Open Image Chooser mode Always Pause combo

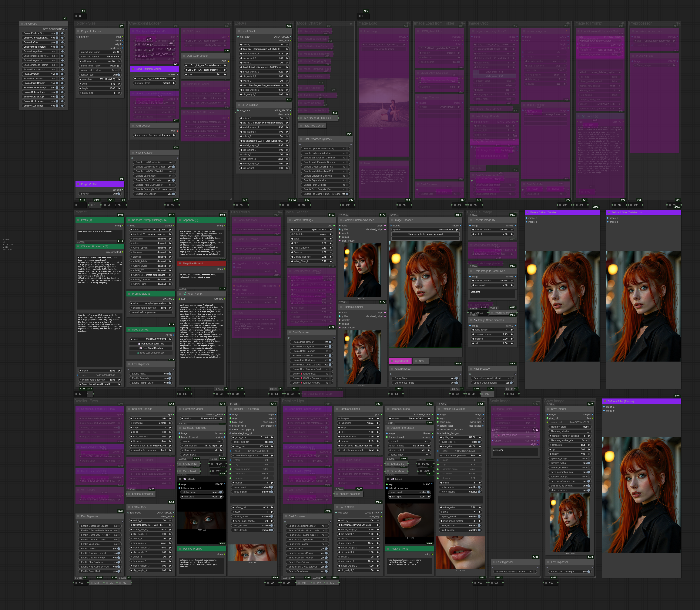(x=425, y=230)
